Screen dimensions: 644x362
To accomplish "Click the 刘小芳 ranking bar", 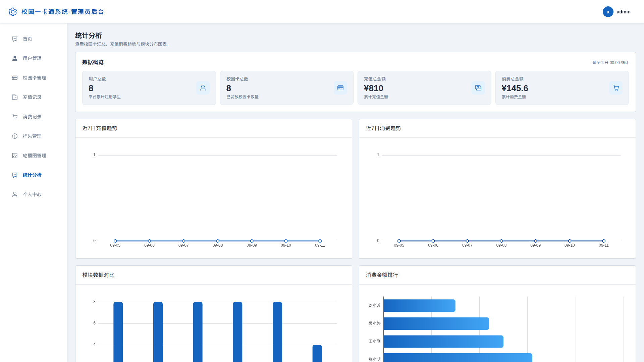I will [419, 305].
